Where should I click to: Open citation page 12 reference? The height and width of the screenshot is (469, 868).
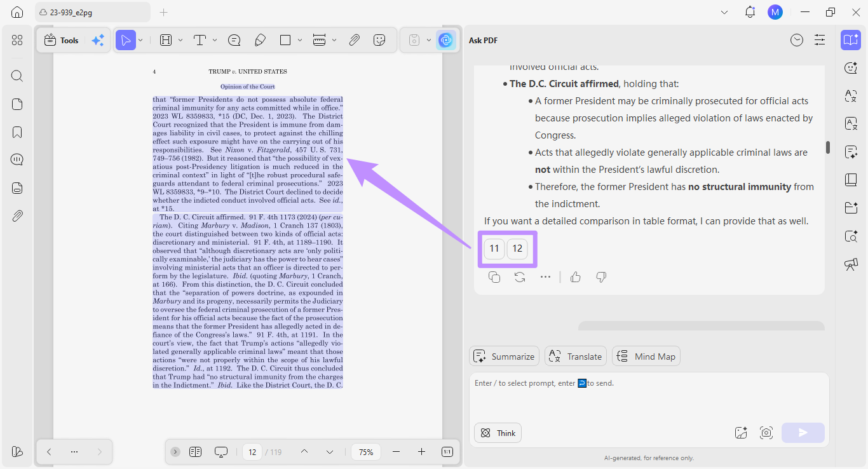coord(517,248)
